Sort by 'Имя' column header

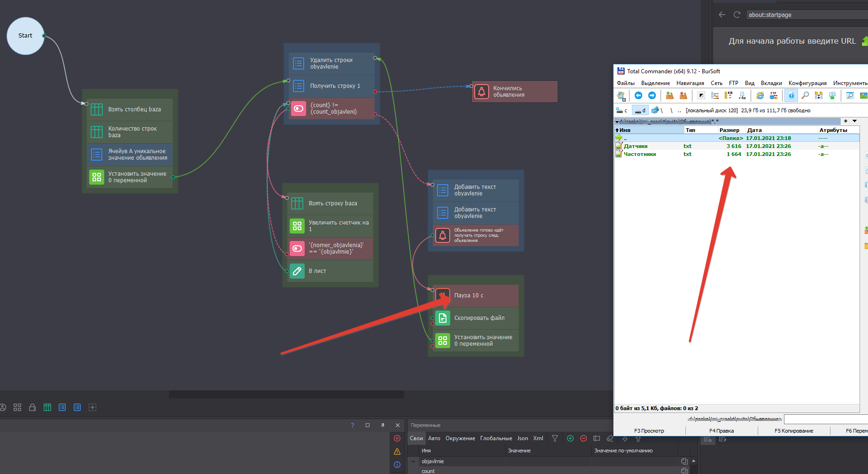(x=649, y=130)
